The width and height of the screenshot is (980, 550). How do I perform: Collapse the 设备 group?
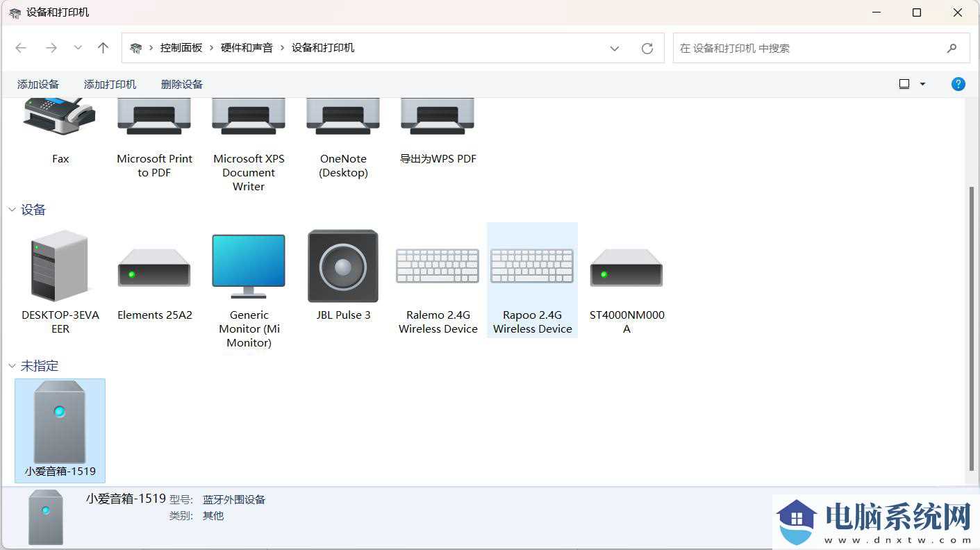(x=12, y=210)
